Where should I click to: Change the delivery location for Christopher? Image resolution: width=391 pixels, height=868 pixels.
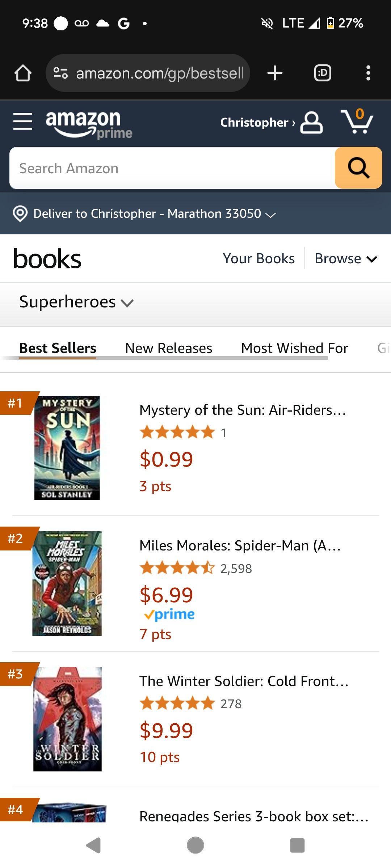(145, 214)
